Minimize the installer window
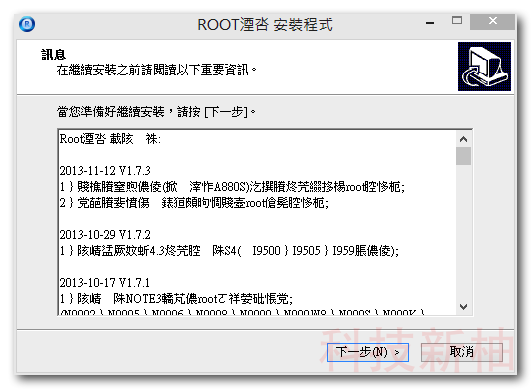531x389 pixels. [x=430, y=22]
